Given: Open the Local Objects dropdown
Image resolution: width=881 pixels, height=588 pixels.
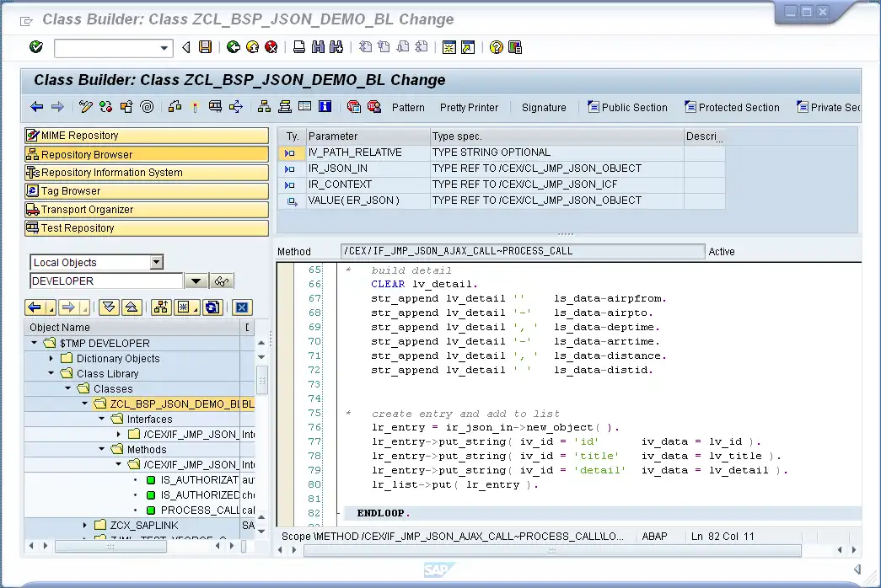Looking at the screenshot, I should [156, 263].
